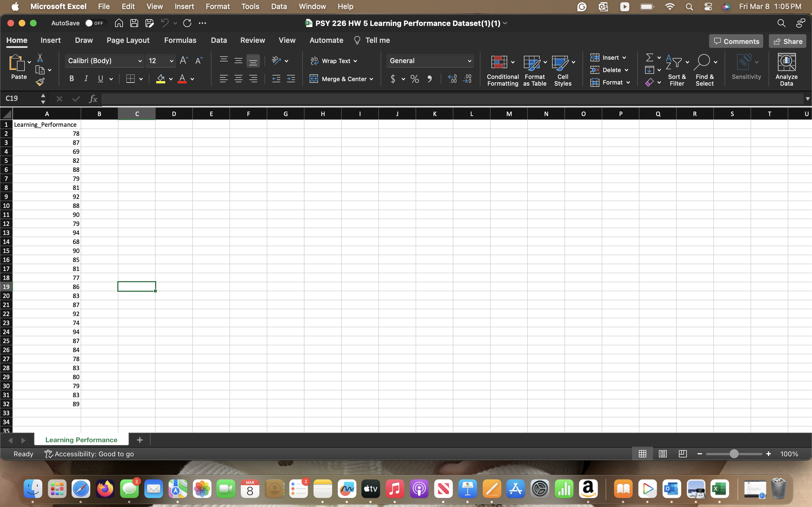Image resolution: width=812 pixels, height=507 pixels.
Task: Switch to the Formulas ribbon tab
Action: tap(180, 40)
